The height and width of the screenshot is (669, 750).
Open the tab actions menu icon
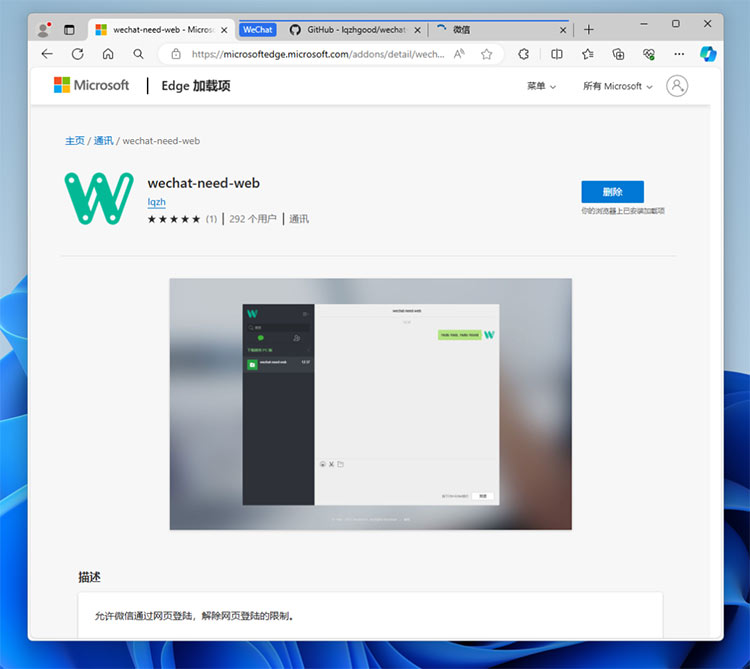pos(69,30)
